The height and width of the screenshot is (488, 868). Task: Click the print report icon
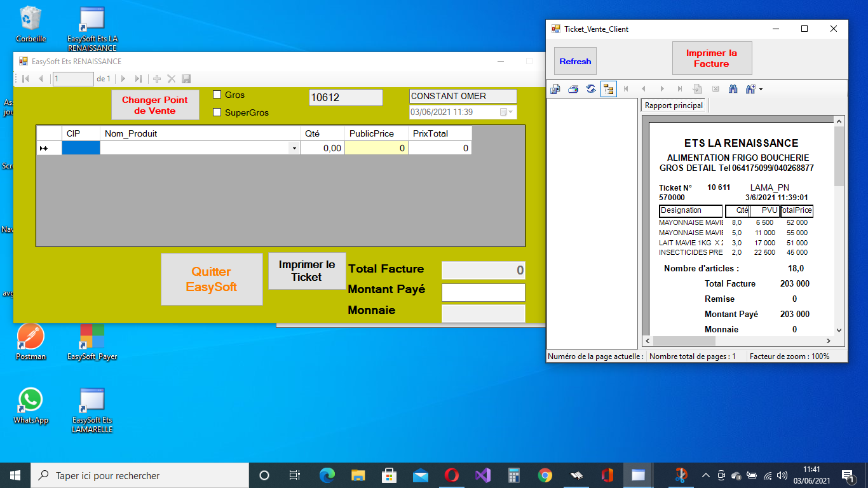(573, 90)
